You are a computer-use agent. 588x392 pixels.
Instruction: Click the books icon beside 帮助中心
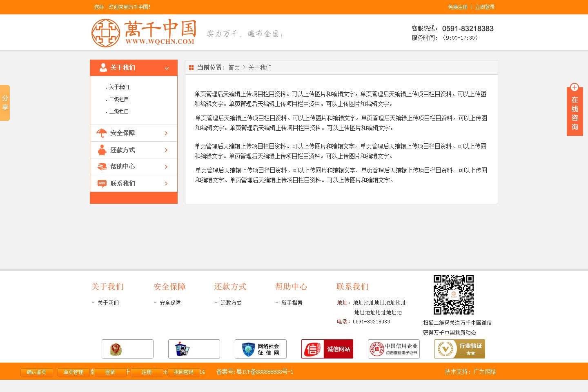coord(102,167)
